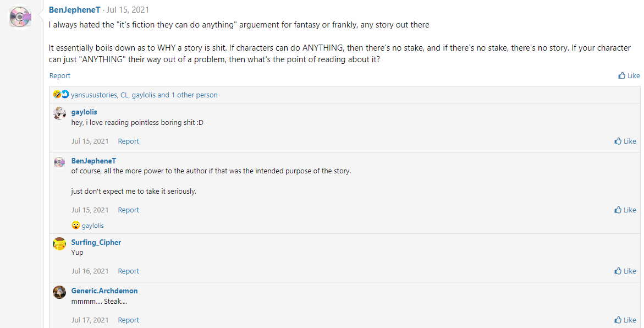Viewport: 644px width, 328px height.
Task: Open BenJepheneT username on main post
Action: pos(75,10)
